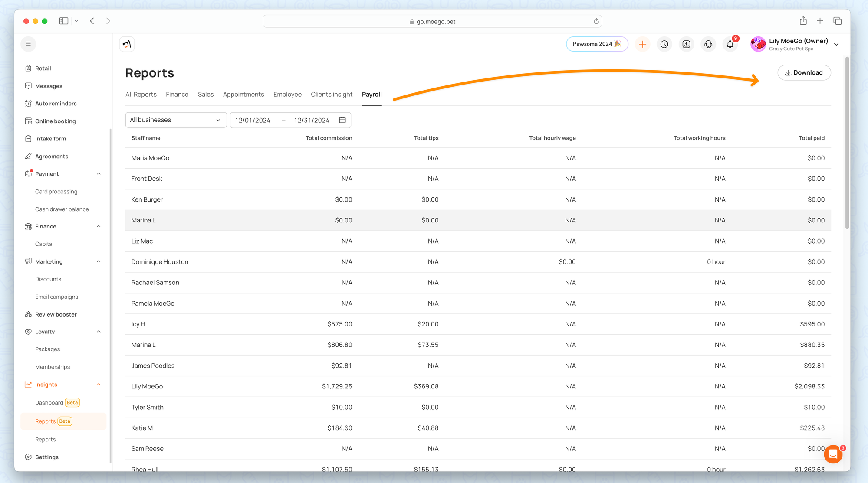Switch to the Clients insight tab

[332, 95]
